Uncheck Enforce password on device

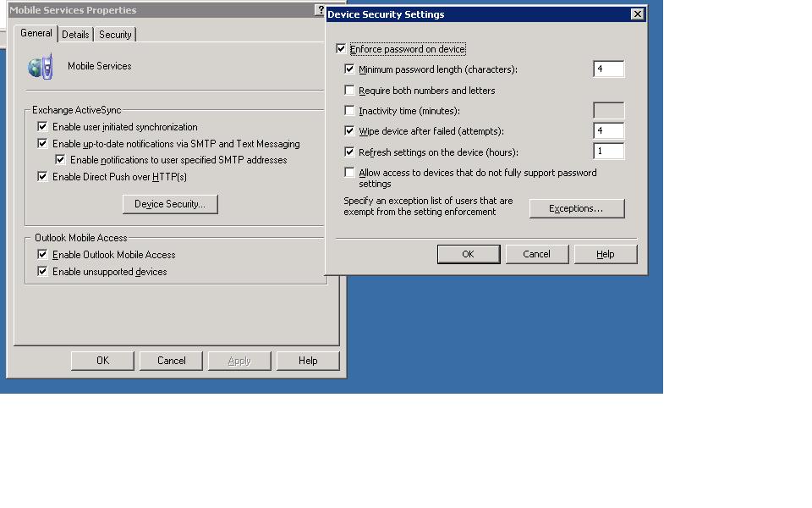[341, 49]
